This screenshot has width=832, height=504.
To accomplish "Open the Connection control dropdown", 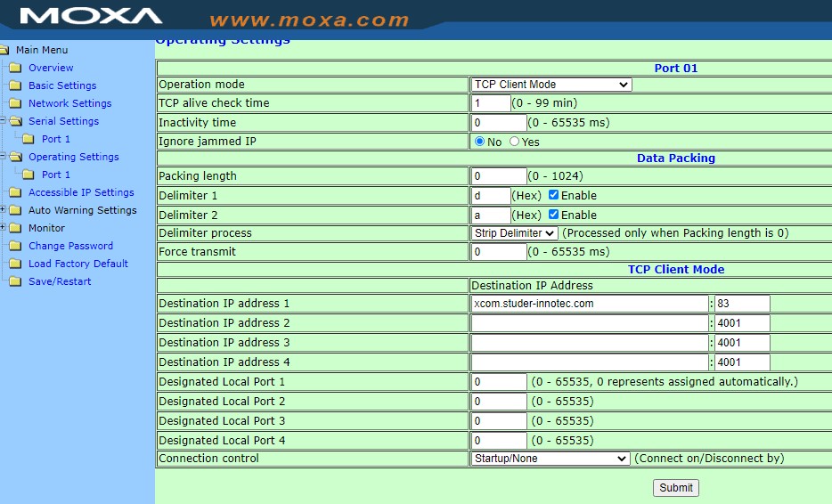I will click(550, 459).
